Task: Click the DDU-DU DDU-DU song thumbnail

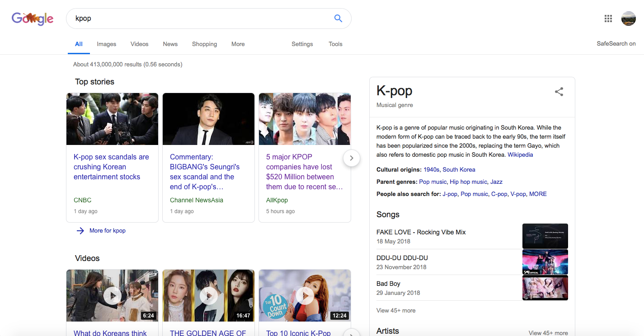Action: pos(545,262)
